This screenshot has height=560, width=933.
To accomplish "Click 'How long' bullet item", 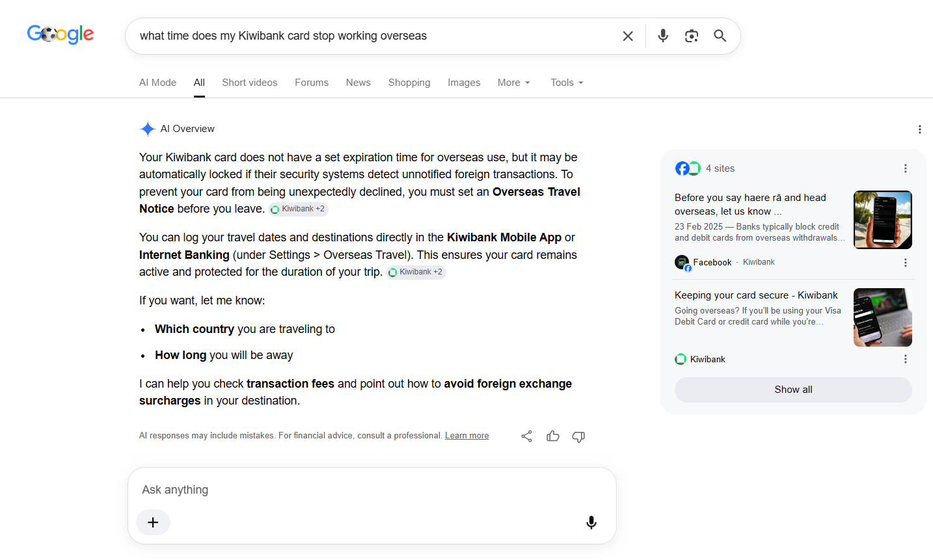I will [224, 355].
